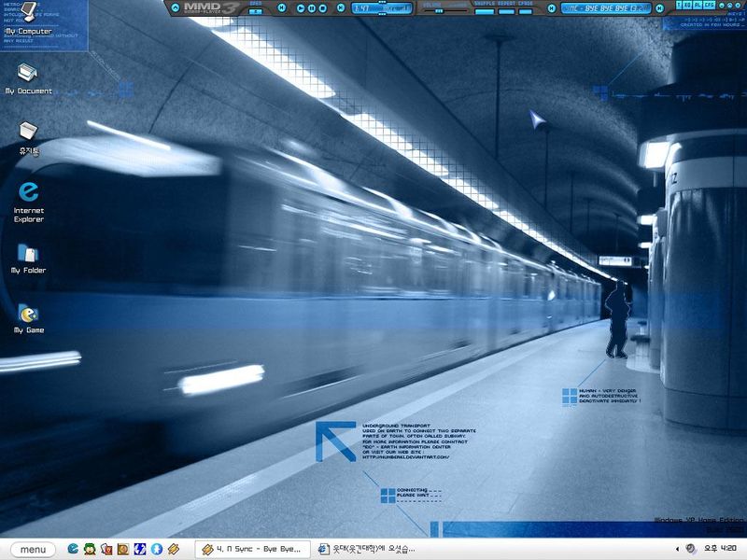Click the taskbar clock showing 4:20
The height and width of the screenshot is (560, 747).
coord(723,550)
